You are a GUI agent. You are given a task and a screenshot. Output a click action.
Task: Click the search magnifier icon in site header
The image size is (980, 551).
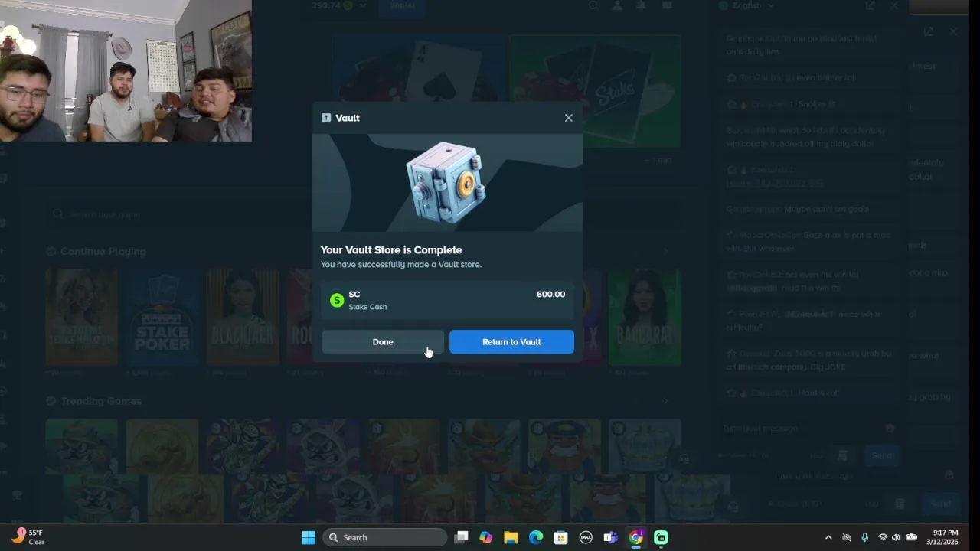pyautogui.click(x=593, y=5)
